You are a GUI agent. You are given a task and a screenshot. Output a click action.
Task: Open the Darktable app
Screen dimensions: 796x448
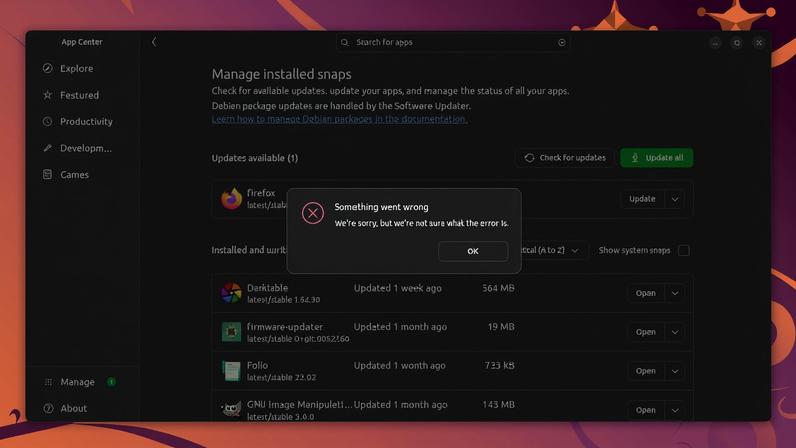click(645, 293)
